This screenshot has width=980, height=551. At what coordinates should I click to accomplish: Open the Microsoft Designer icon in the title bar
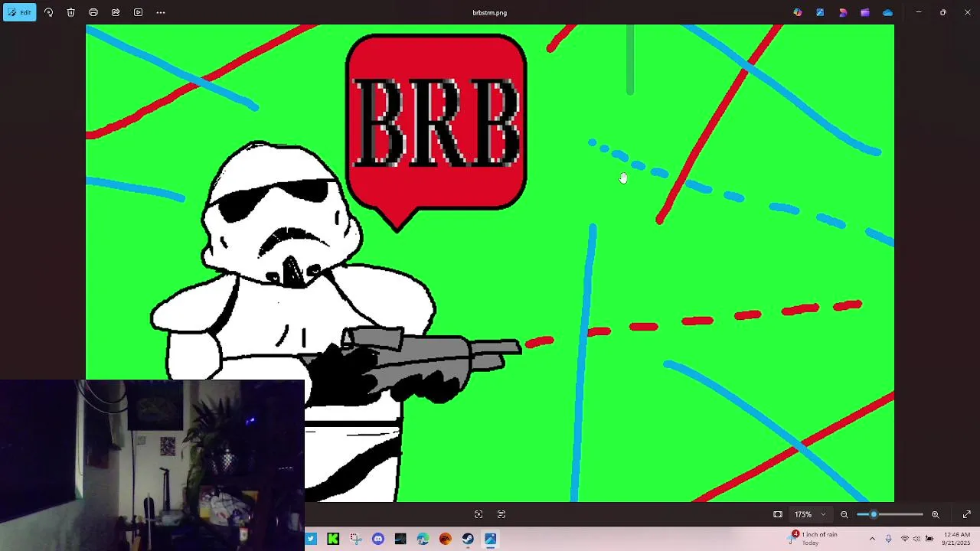pyautogui.click(x=798, y=12)
